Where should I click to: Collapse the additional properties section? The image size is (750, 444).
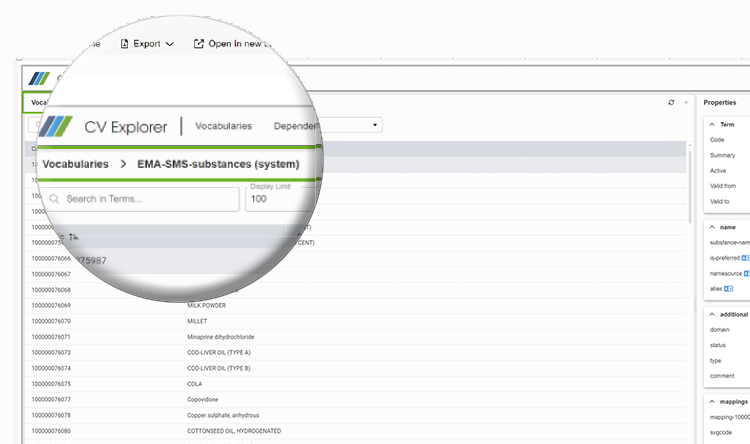pos(712,314)
